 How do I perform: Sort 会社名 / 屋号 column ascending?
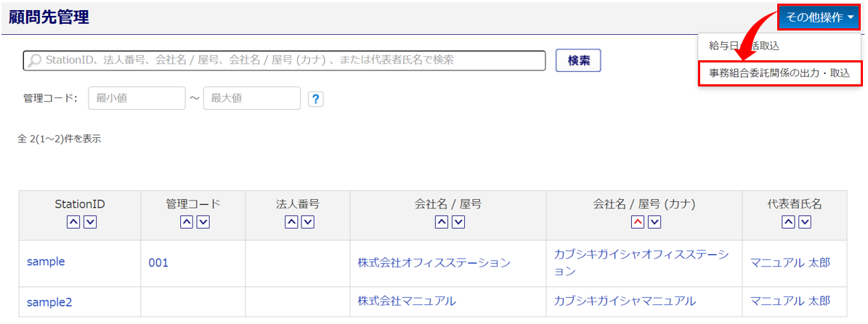441,222
